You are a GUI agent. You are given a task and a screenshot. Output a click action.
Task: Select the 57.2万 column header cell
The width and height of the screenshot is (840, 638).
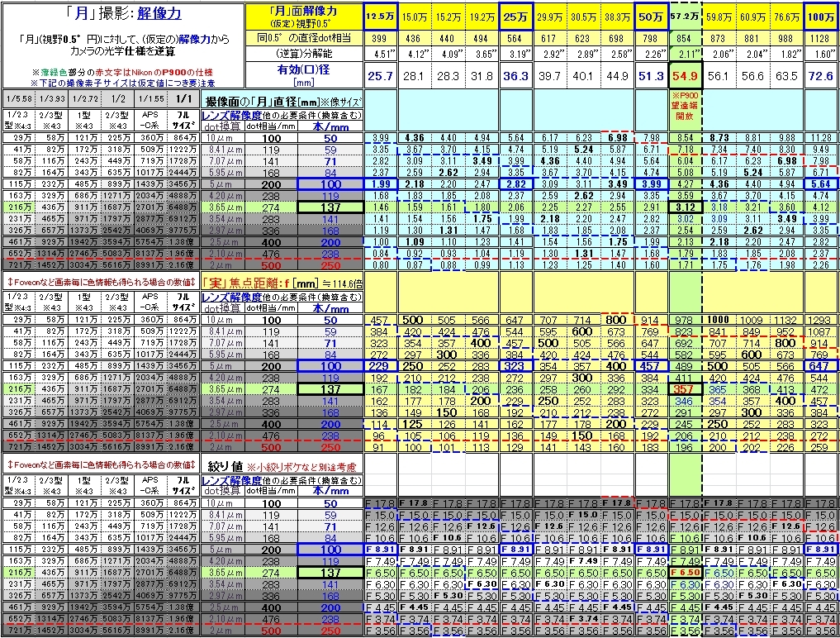click(x=685, y=17)
